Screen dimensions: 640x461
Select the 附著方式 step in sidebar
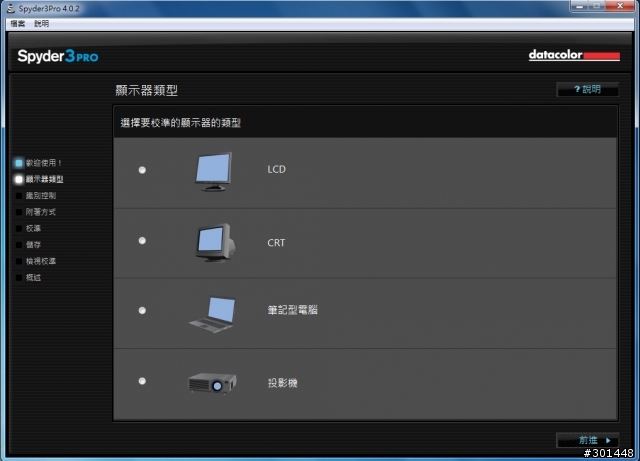(x=36, y=212)
